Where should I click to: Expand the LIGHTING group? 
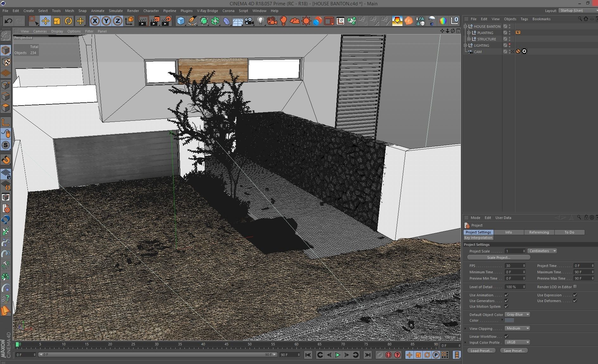(x=465, y=45)
